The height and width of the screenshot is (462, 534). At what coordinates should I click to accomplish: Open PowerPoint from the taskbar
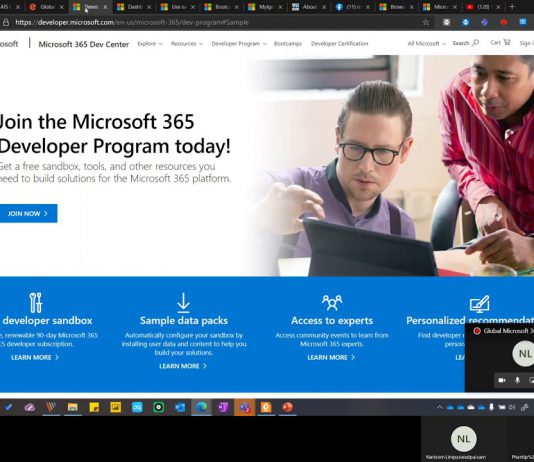287,407
